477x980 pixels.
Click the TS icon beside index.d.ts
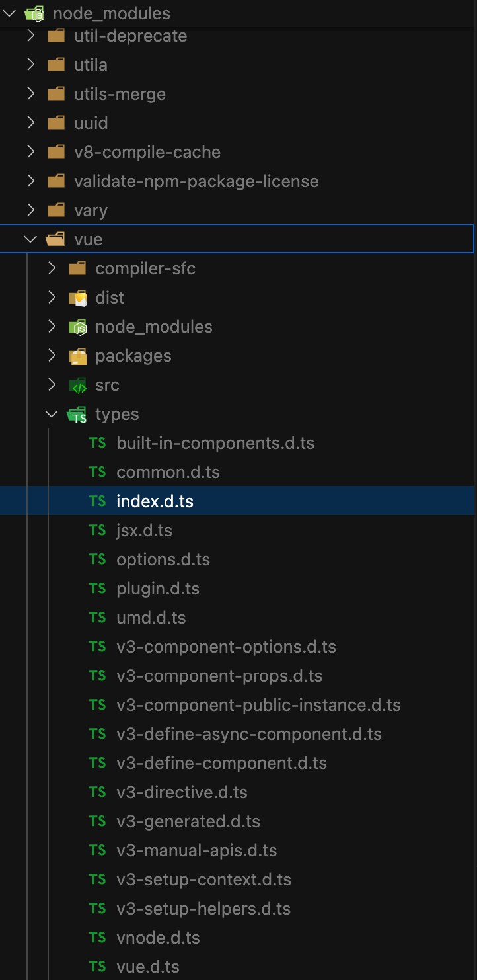(x=98, y=501)
